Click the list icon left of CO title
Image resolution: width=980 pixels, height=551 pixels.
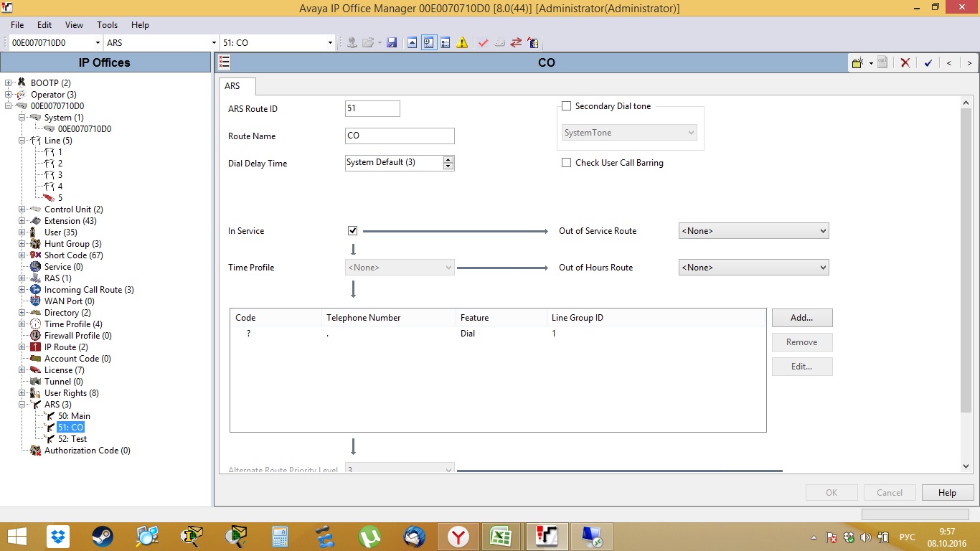coord(225,62)
